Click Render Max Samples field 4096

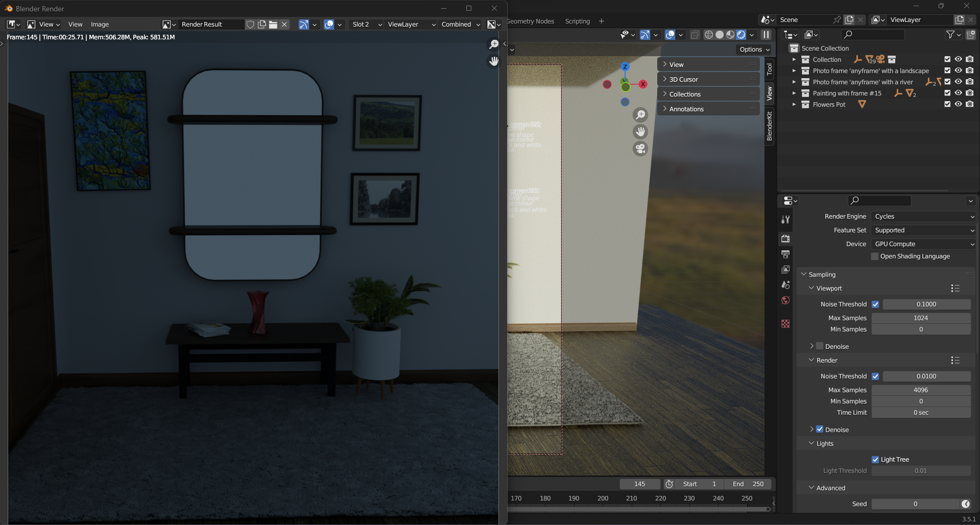click(x=921, y=390)
